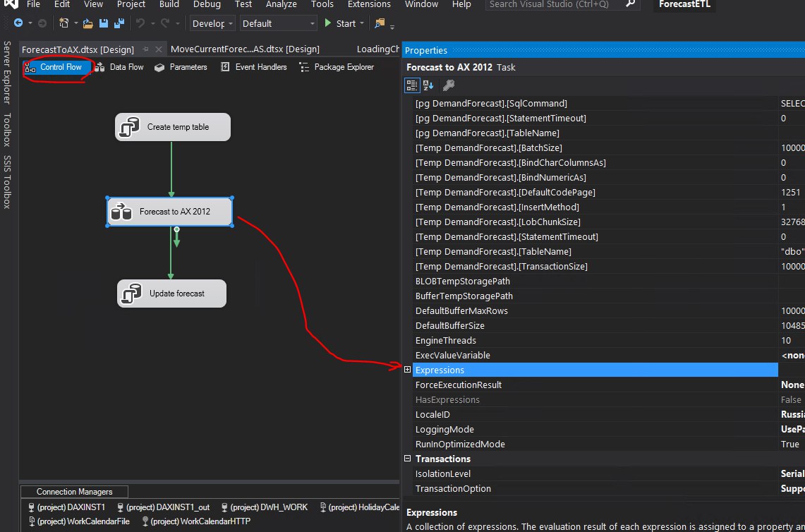Click the search magnifier icon in Quick Launch

click(x=631, y=4)
